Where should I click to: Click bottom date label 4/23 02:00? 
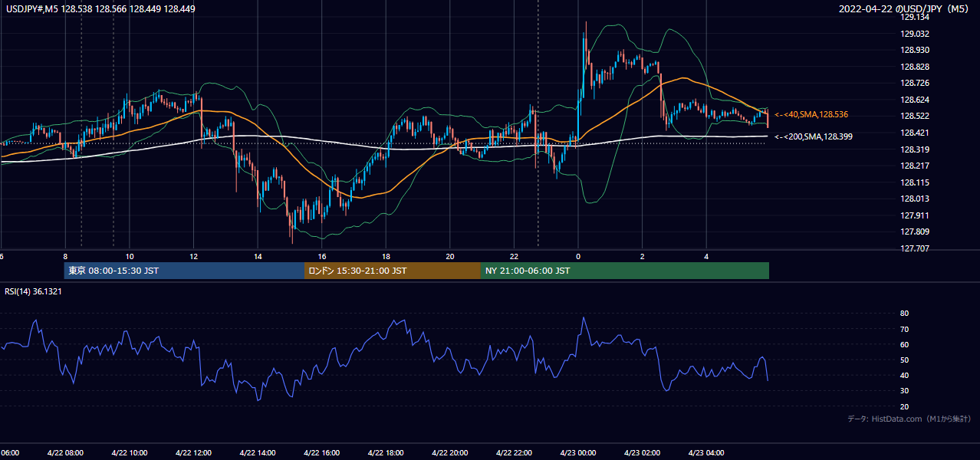(641, 452)
